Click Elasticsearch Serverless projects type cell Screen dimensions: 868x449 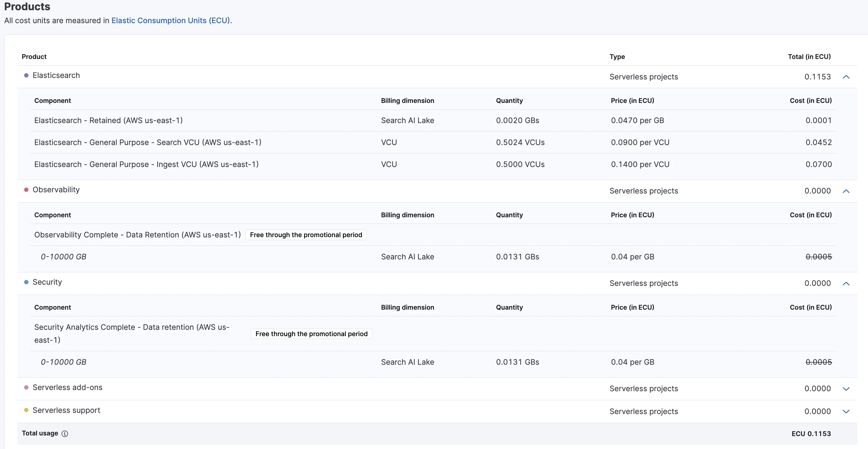coord(644,77)
